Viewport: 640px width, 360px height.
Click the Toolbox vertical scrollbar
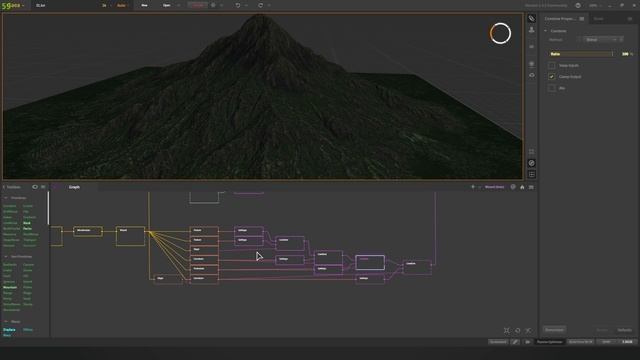pyautogui.click(x=49, y=208)
